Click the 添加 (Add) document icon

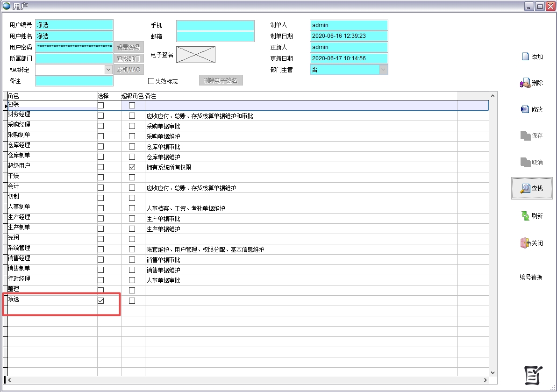(525, 57)
